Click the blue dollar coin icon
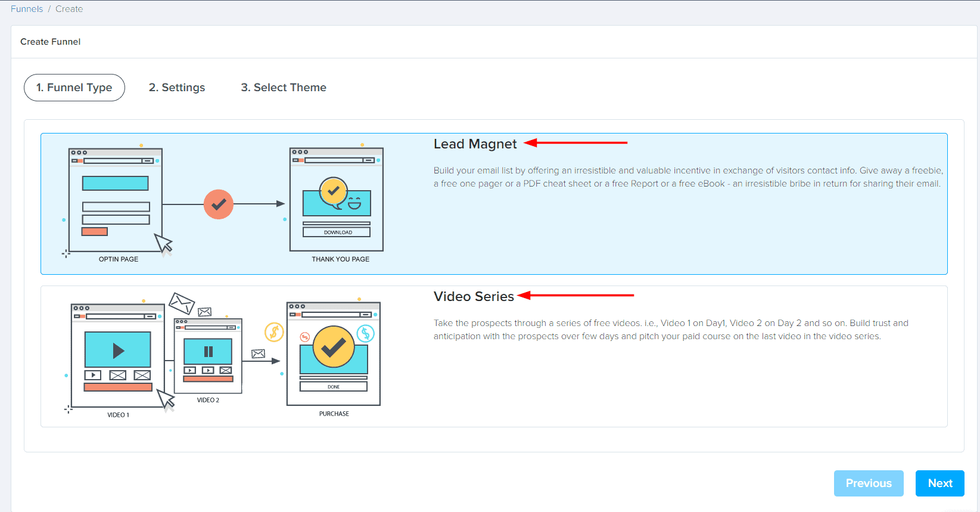980x512 pixels. coord(365,333)
